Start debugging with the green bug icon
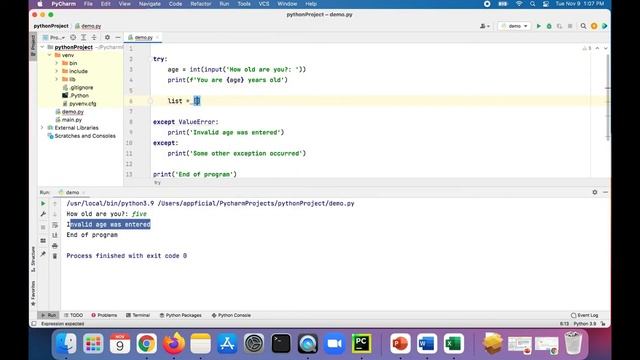The height and width of the screenshot is (360, 640). click(x=549, y=26)
